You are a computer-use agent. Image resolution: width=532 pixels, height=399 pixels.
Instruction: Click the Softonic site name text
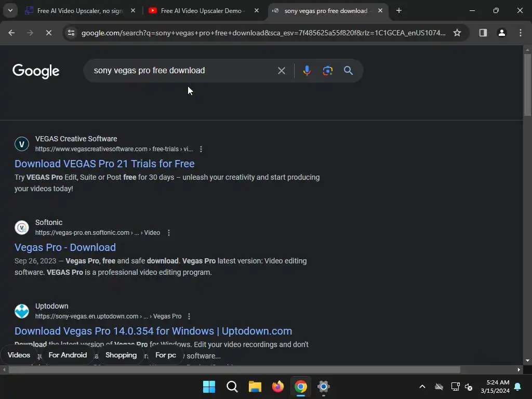coord(49,222)
